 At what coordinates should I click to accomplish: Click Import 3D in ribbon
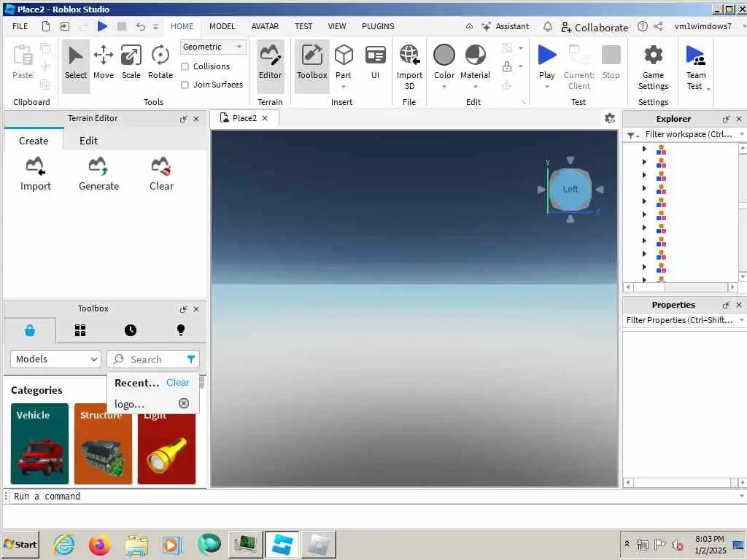(409, 66)
